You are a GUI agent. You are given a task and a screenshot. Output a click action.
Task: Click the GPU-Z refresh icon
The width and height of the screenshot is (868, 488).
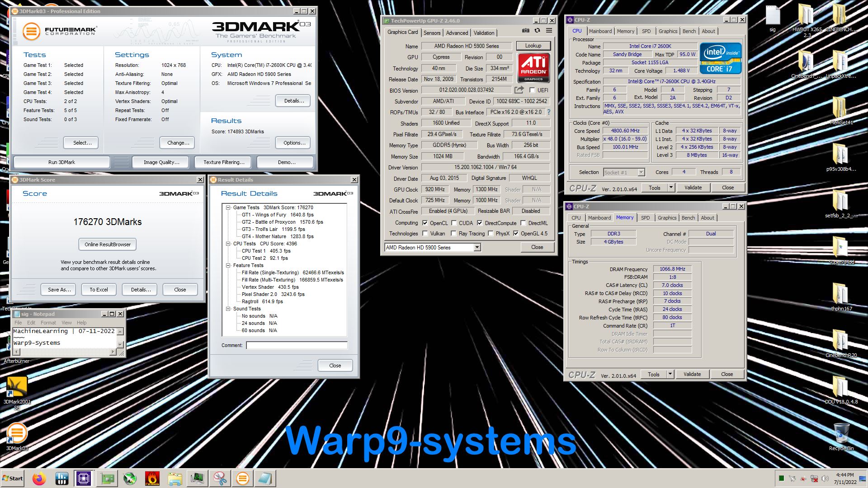click(537, 31)
